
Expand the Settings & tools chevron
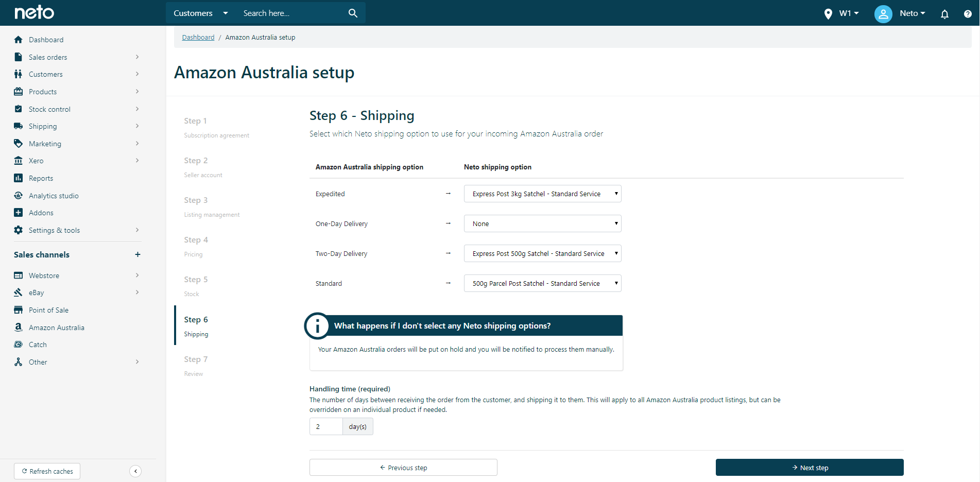pos(137,230)
